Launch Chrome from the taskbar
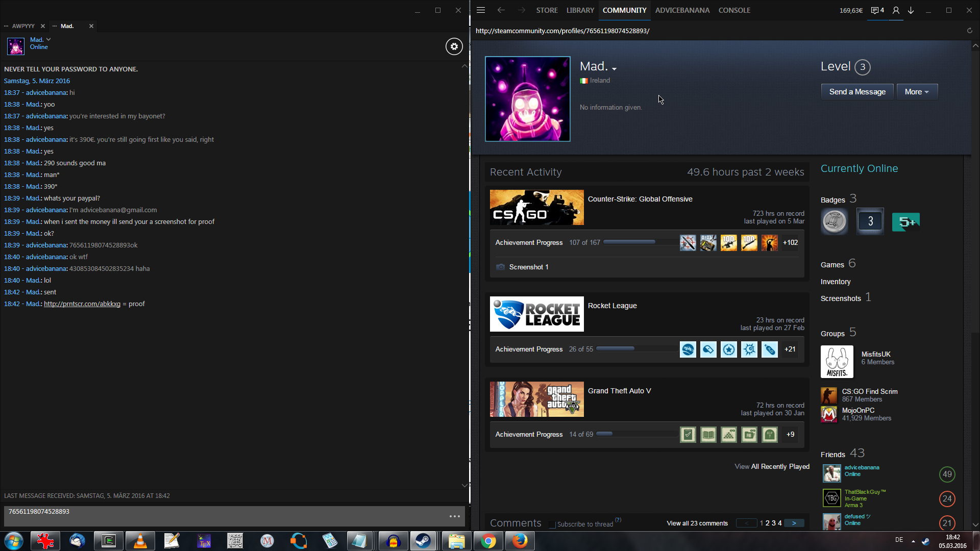 tap(488, 541)
